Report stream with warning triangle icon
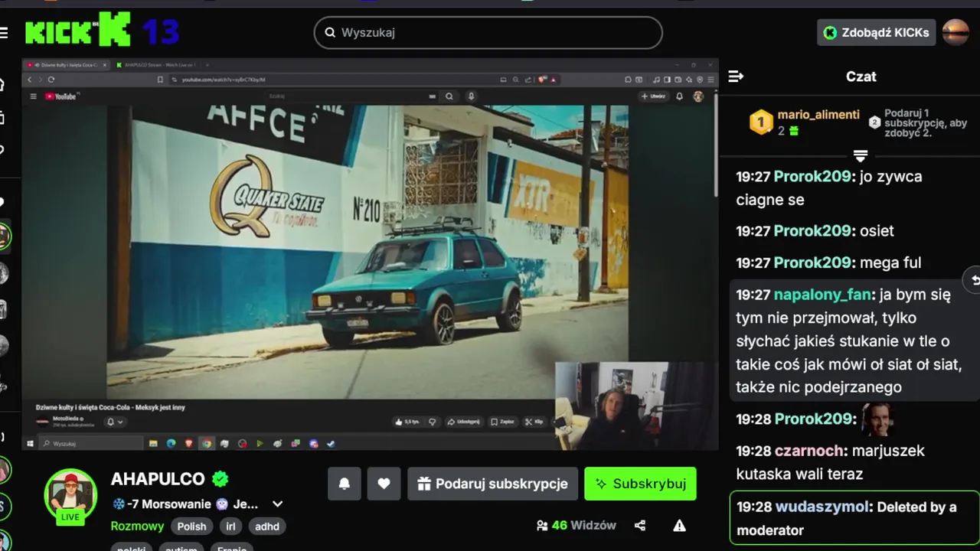The height and width of the screenshot is (551, 980). [x=679, y=526]
